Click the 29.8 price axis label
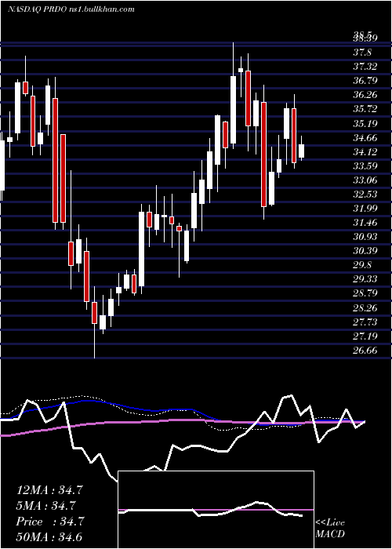 pos(362,265)
